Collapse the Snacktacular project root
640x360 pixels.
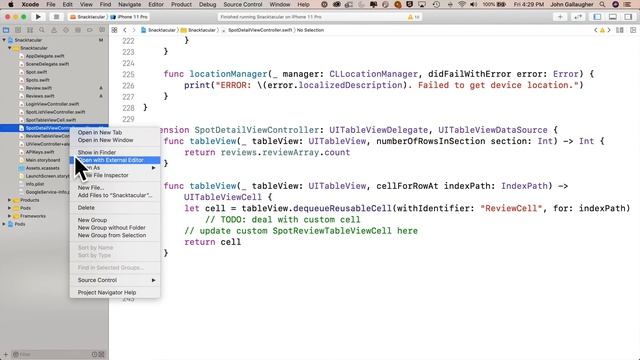coord(4,40)
